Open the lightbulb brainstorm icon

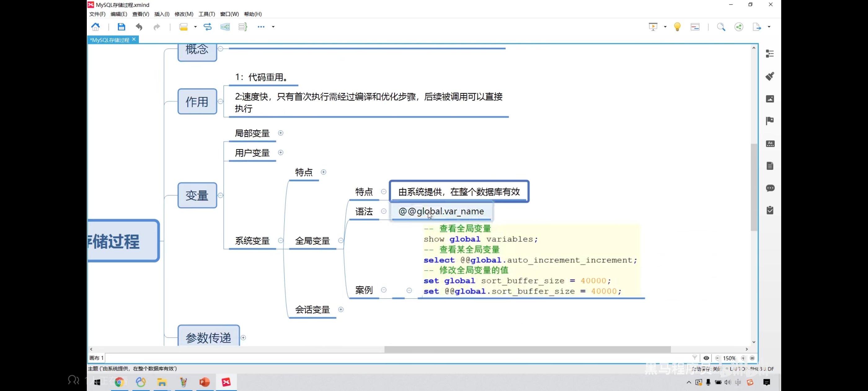677,27
